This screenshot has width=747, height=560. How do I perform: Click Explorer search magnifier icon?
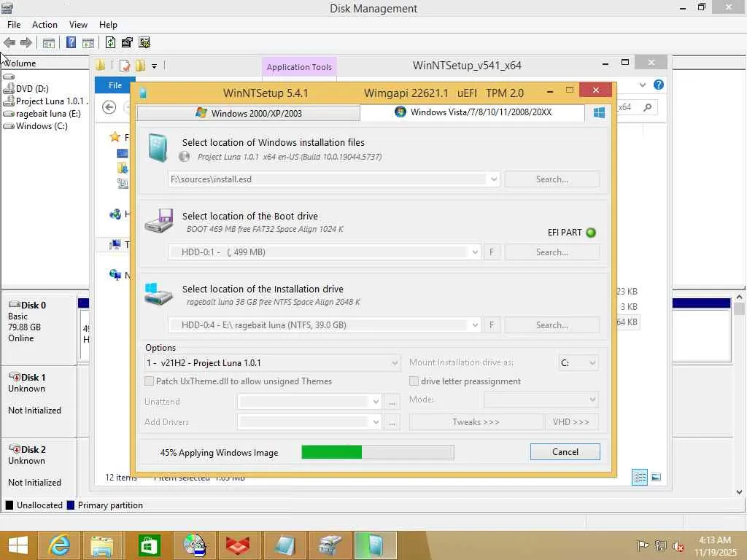click(x=647, y=108)
